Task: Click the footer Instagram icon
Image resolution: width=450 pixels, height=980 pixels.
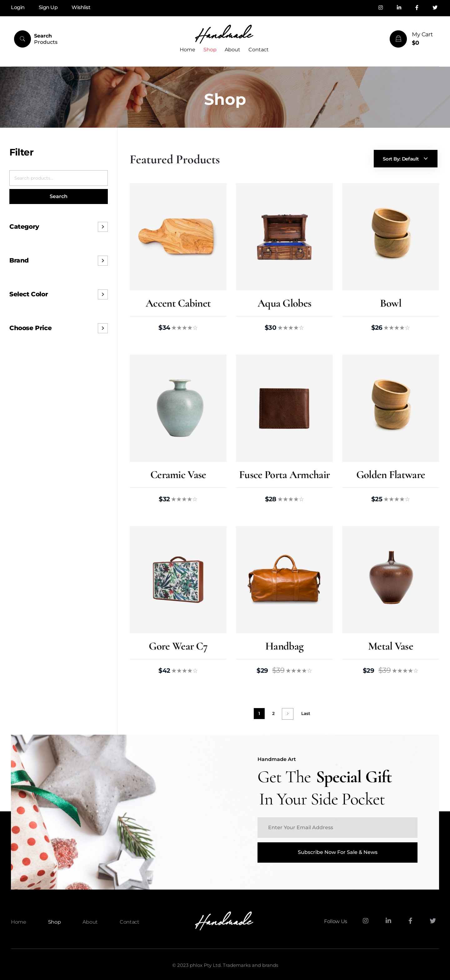Action: click(365, 921)
